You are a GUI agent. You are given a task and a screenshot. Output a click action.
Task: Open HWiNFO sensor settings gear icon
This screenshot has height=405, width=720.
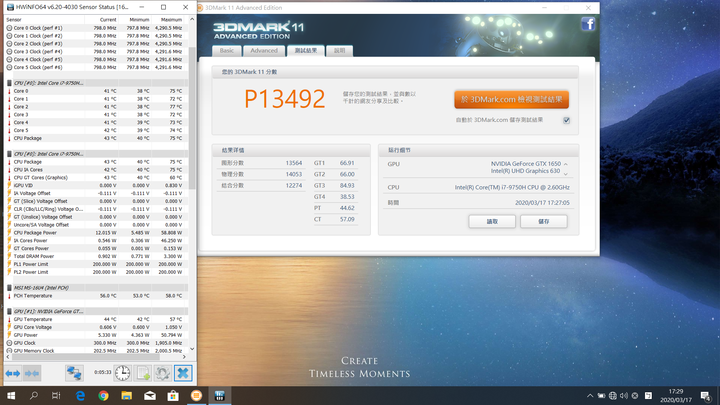pos(163,373)
